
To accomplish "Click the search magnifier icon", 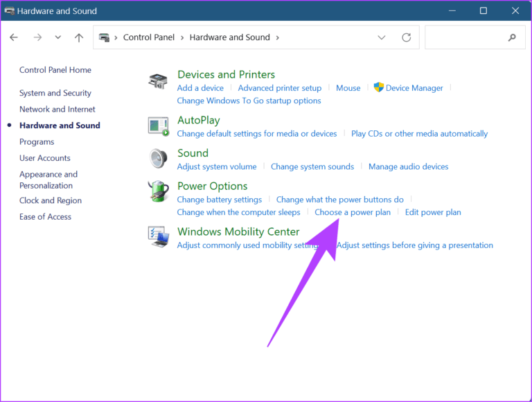I will pyautogui.click(x=512, y=37).
